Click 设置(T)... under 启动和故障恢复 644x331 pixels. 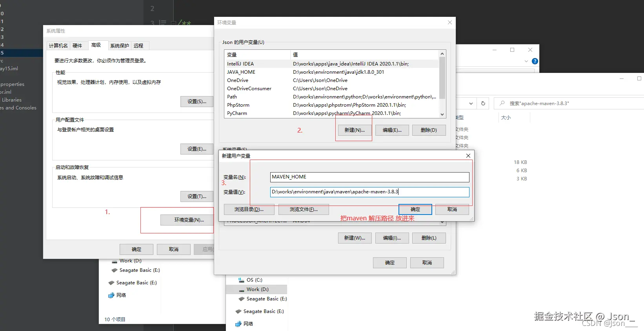tap(197, 196)
